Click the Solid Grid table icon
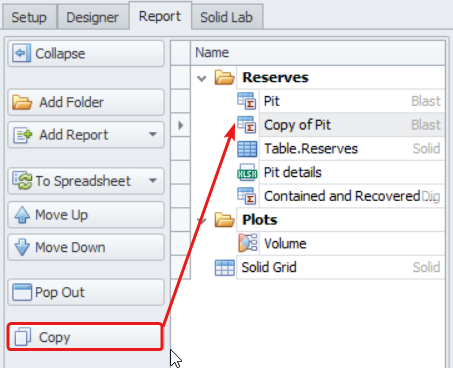453x368 pixels. pyautogui.click(x=225, y=267)
